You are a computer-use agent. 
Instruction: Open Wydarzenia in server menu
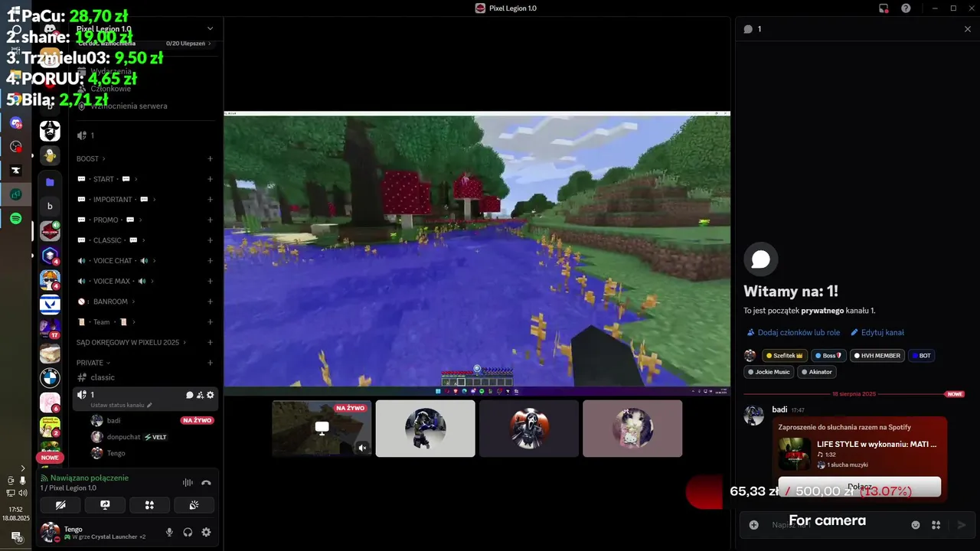pos(145,71)
